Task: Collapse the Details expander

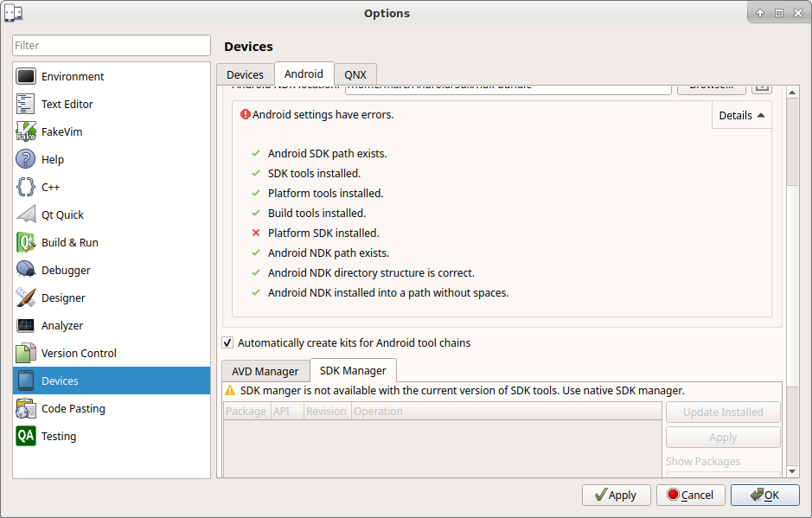Action: [742, 116]
